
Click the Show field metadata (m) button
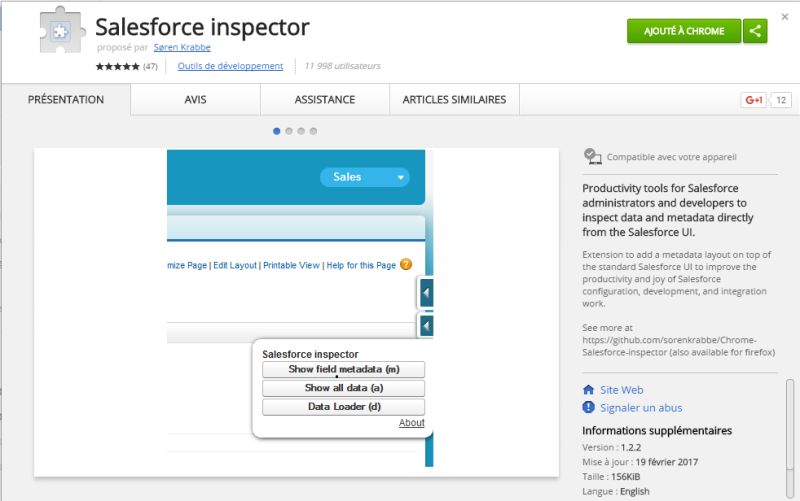343,369
